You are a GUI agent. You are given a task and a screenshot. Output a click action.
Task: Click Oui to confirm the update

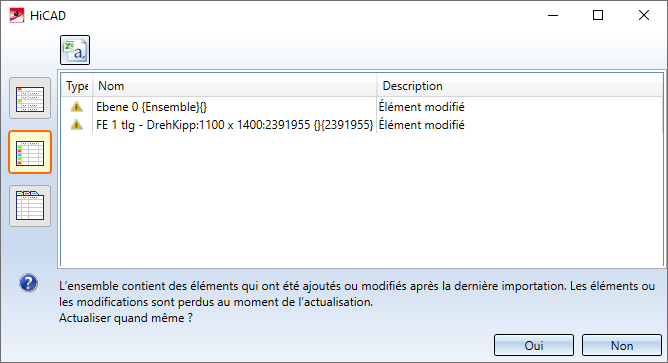(534, 345)
